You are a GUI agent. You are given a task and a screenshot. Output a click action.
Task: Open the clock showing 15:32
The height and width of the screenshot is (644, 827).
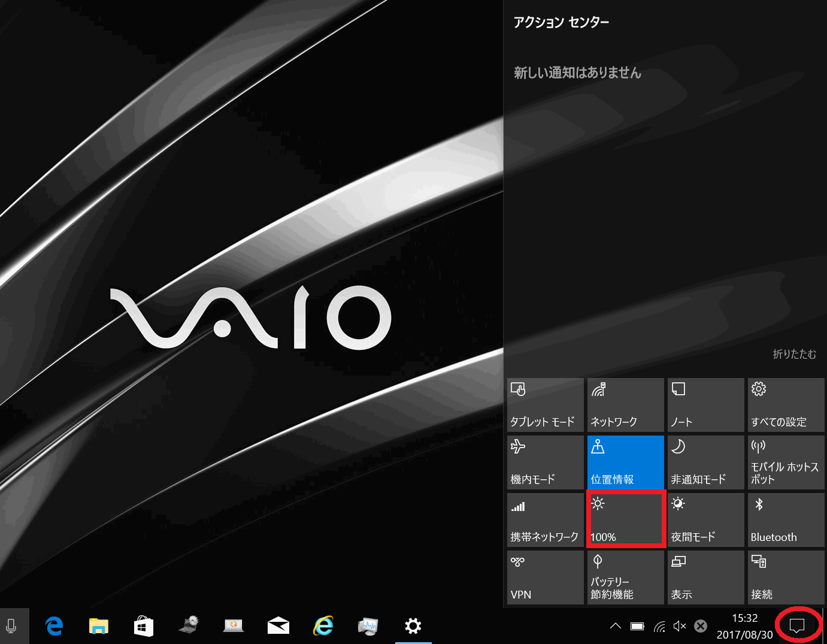[745, 627]
